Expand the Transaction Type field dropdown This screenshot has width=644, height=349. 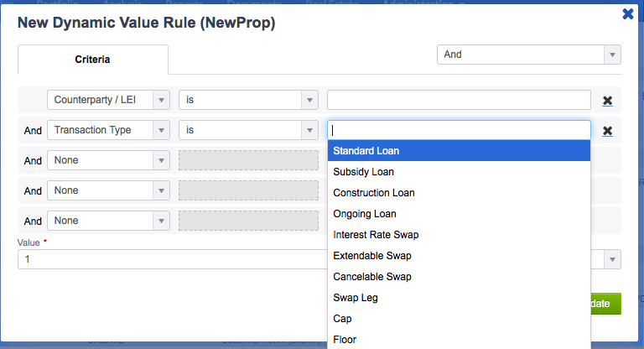click(161, 130)
